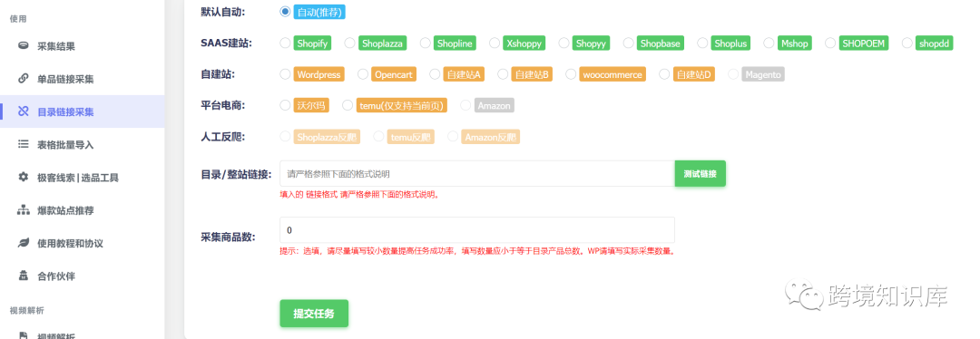This screenshot has width=980, height=339.
Task: Select the 沃尔玛 platform radio button
Action: tap(285, 105)
